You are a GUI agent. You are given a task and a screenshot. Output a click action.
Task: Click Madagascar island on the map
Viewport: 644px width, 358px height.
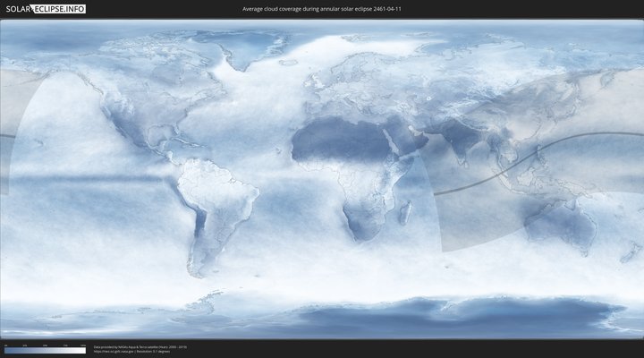click(x=404, y=212)
